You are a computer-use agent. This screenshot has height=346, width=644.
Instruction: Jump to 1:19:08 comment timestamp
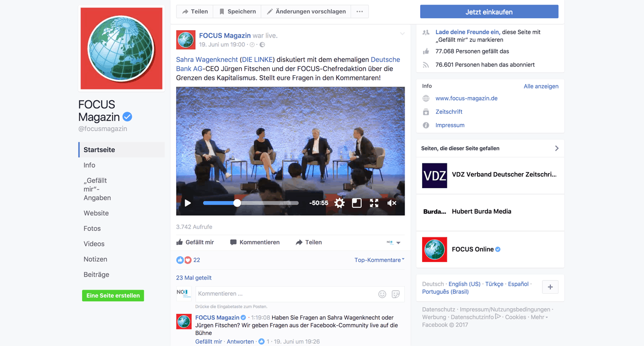[260, 318]
